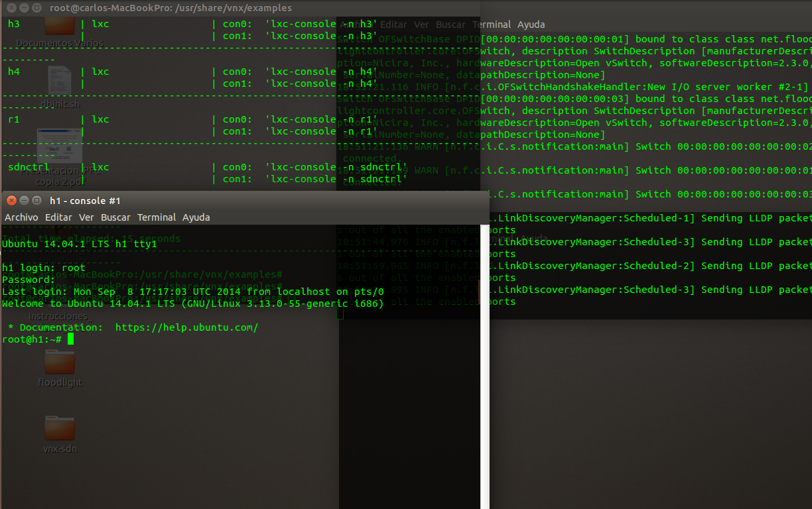Open Terminal menu in h1 console
Viewport: 812px width, 509px height.
[157, 217]
